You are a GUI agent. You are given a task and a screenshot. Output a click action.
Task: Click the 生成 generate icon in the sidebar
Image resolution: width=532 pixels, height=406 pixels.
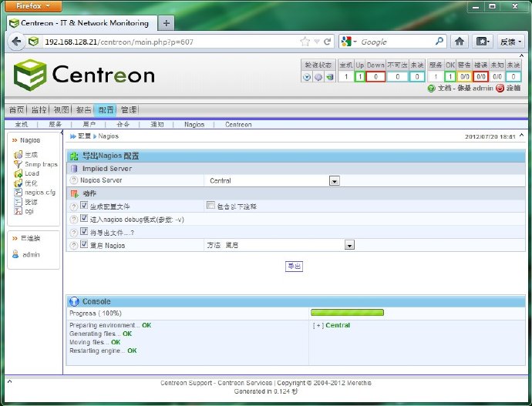click(x=18, y=155)
